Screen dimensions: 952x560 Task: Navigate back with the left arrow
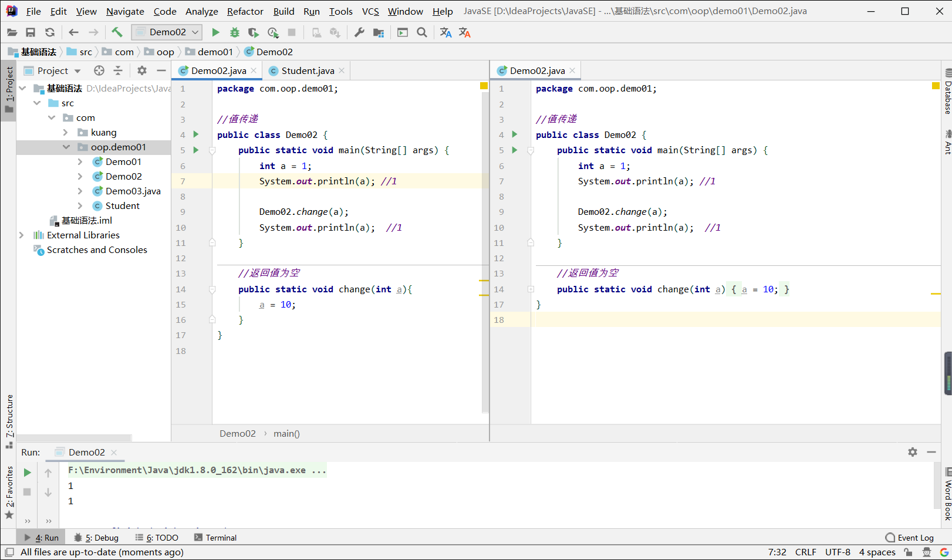[x=73, y=32]
